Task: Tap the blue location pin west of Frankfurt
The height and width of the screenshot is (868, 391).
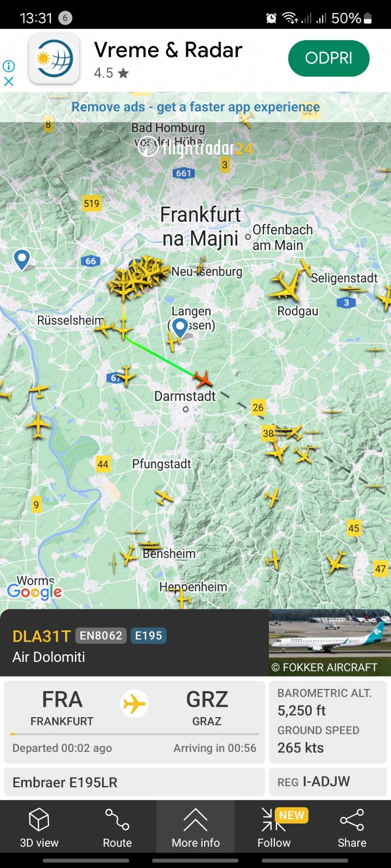Action: click(22, 259)
